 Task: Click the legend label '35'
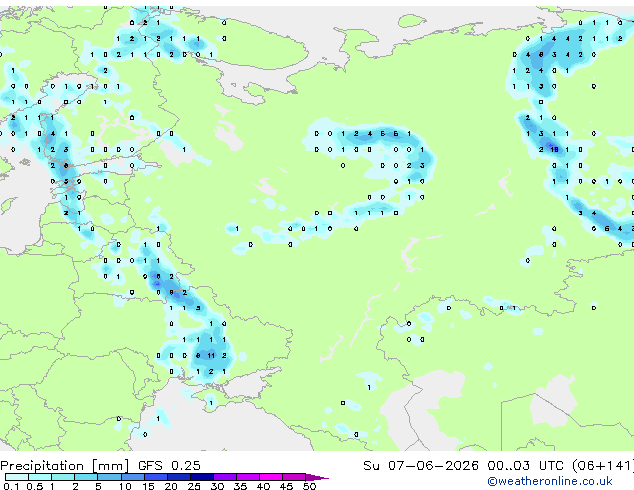[x=240, y=486]
